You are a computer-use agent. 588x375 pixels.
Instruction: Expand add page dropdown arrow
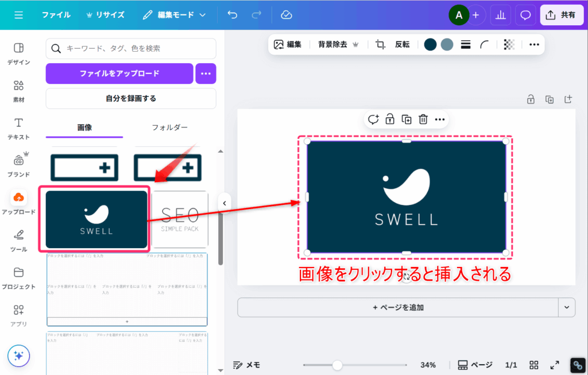point(567,307)
